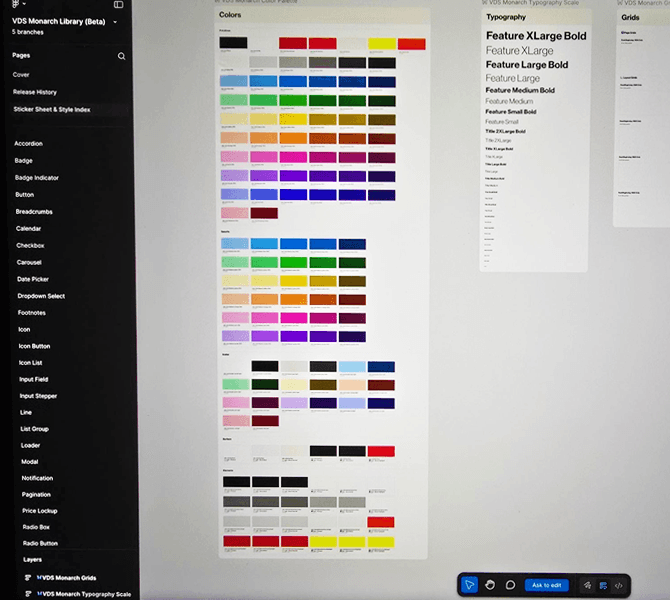
Task: Select the Icon Button page
Action: click(x=34, y=346)
